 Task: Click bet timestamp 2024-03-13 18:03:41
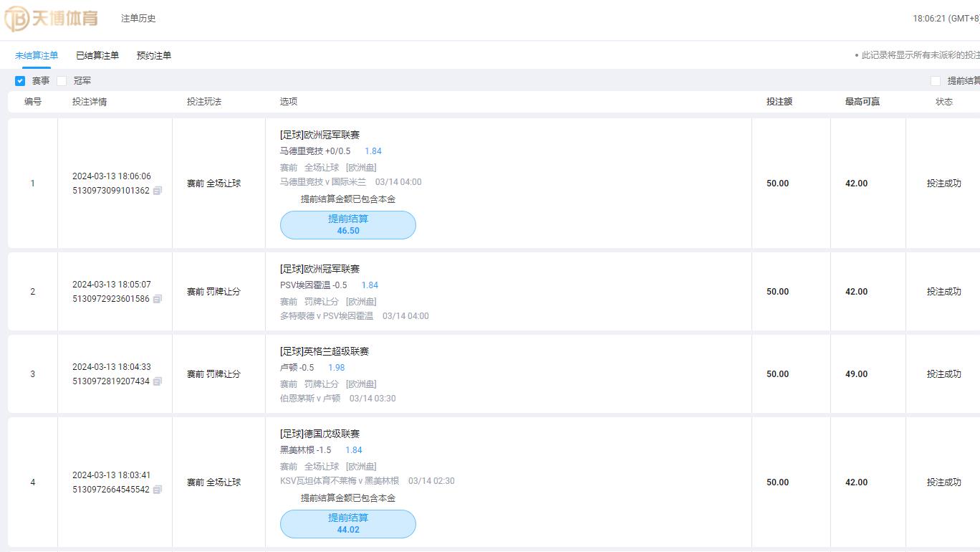pos(112,475)
